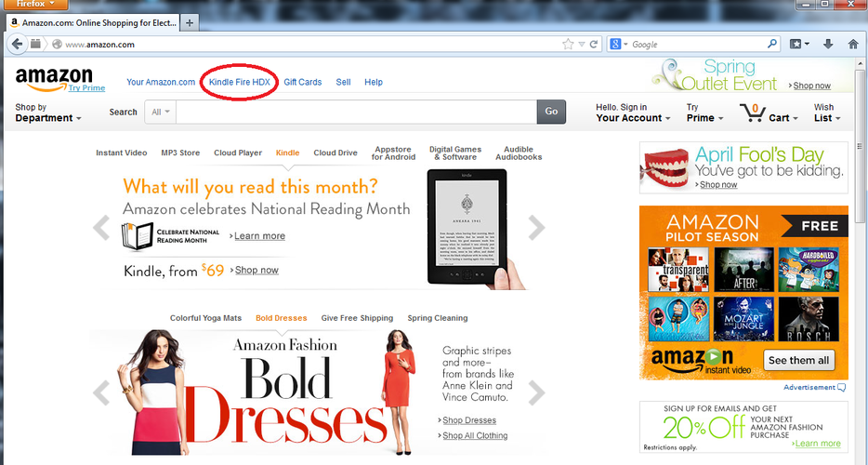The width and height of the screenshot is (868, 465).
Task: Go to next fashion banner slide
Action: pos(536,393)
